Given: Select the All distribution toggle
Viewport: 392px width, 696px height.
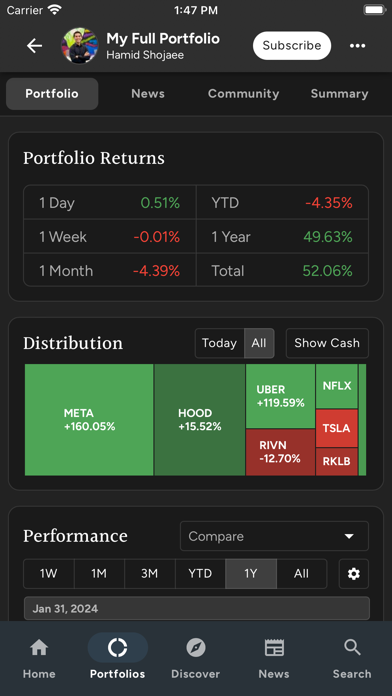Looking at the screenshot, I should pos(259,343).
